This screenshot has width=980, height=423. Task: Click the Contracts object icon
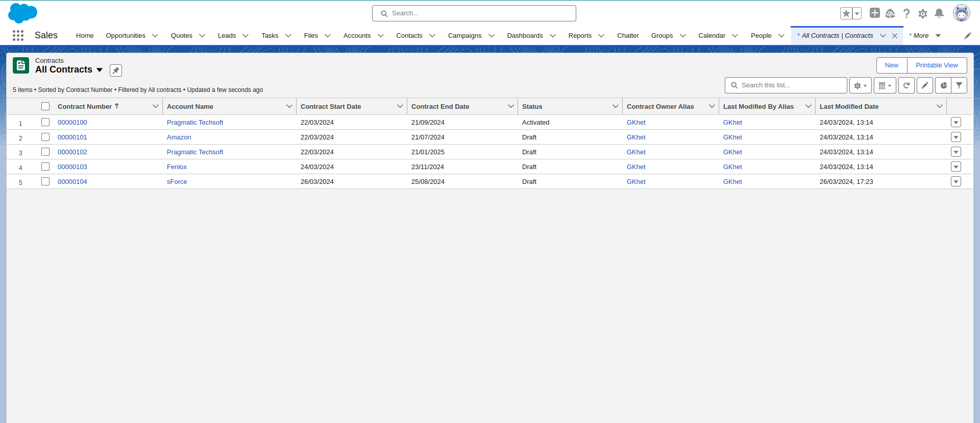coord(21,65)
